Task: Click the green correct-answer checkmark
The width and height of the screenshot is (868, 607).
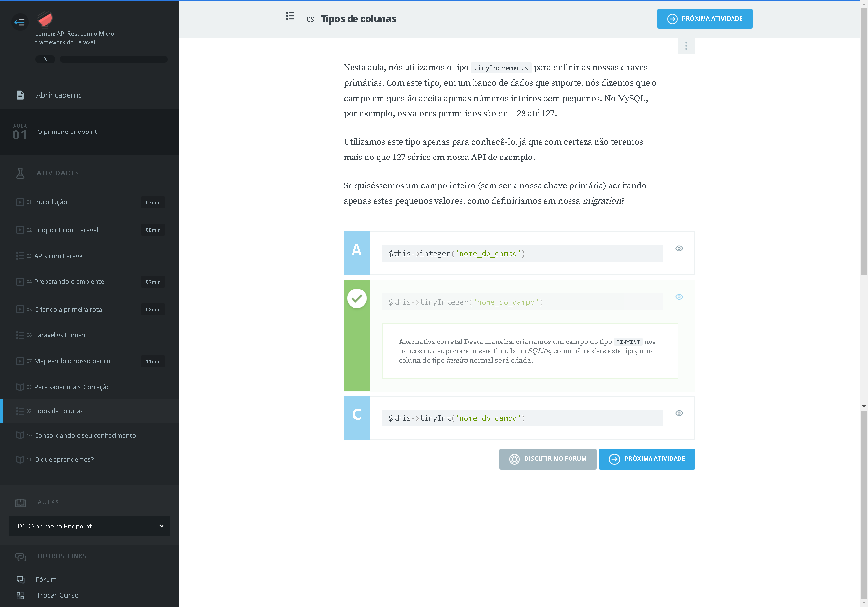Action: click(357, 298)
